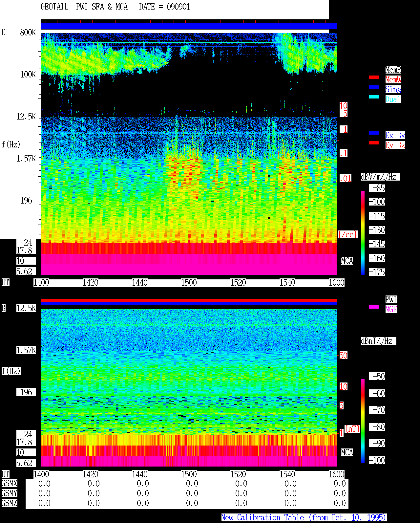420x523 pixels.
Task: Click the dBnT/√Hz color scale bar
Action: [363, 421]
